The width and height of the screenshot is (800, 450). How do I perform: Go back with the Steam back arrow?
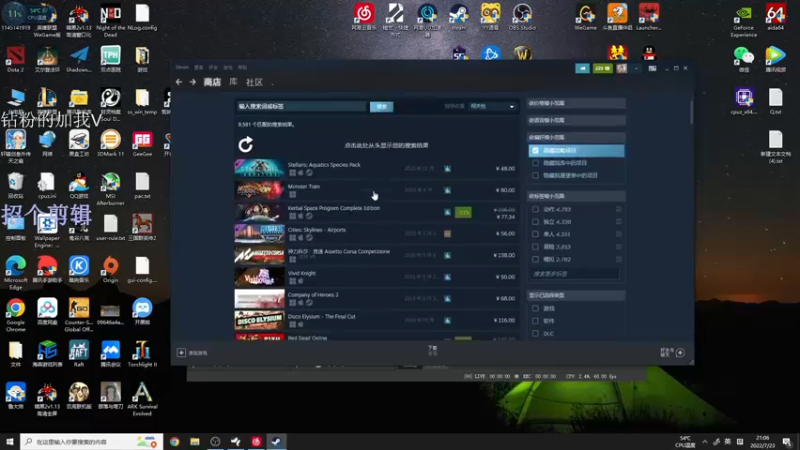tap(179, 82)
